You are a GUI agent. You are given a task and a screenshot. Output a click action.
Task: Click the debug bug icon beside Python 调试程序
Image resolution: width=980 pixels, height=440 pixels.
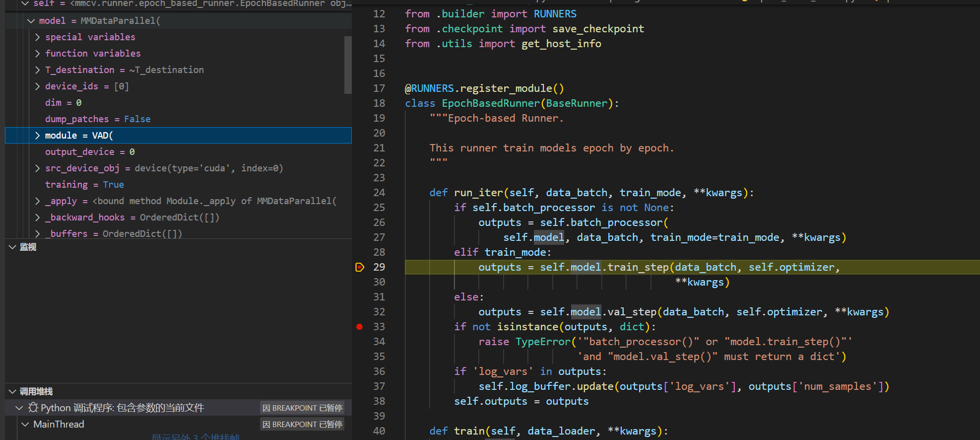coord(33,408)
